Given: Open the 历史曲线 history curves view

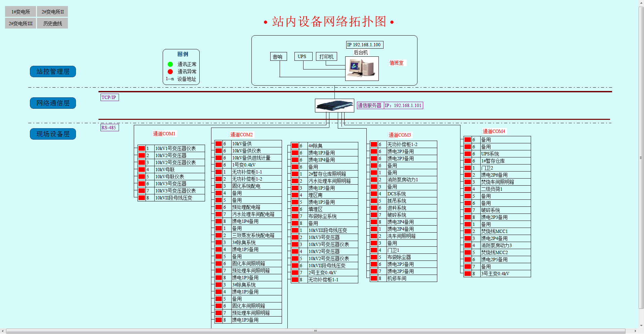Looking at the screenshot, I should 52,23.
